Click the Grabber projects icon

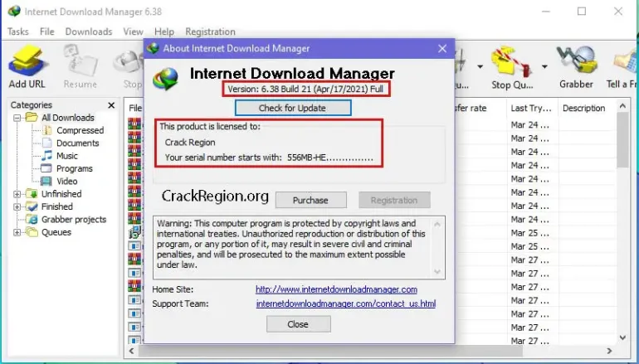point(32,220)
